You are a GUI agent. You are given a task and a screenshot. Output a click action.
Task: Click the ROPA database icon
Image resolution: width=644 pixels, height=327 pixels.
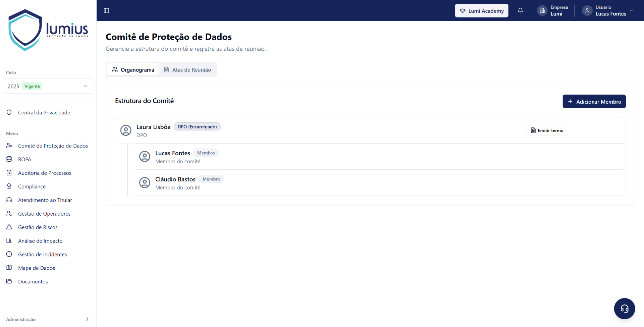click(9, 159)
